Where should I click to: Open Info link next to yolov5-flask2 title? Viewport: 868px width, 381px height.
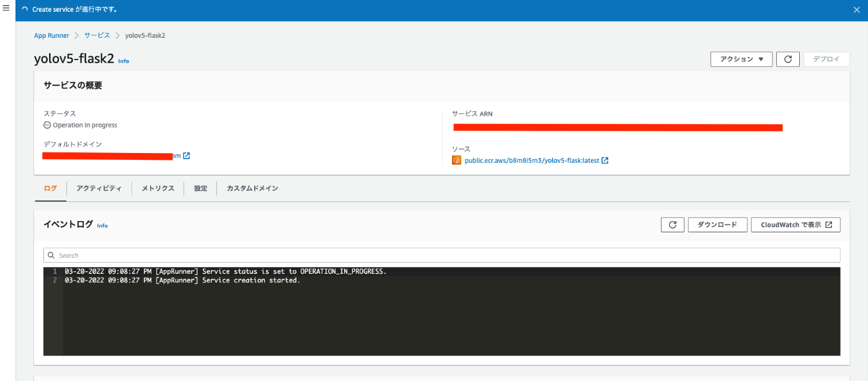click(123, 61)
